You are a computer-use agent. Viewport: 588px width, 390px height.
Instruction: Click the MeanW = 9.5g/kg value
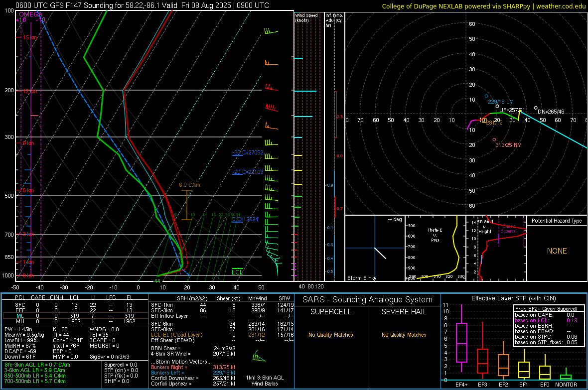tap(24, 335)
